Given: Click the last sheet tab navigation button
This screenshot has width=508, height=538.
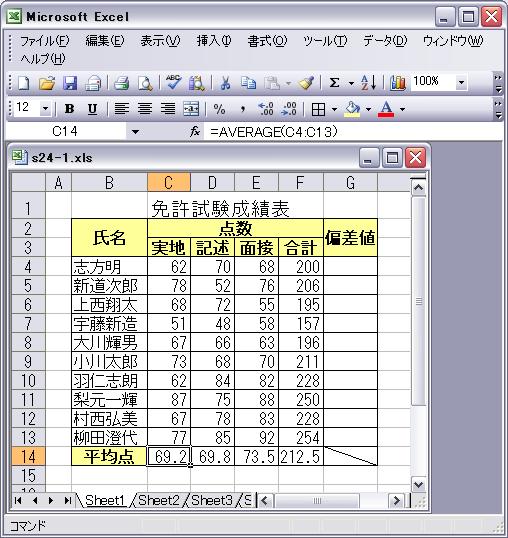Looking at the screenshot, I should pyautogui.click(x=68, y=501).
